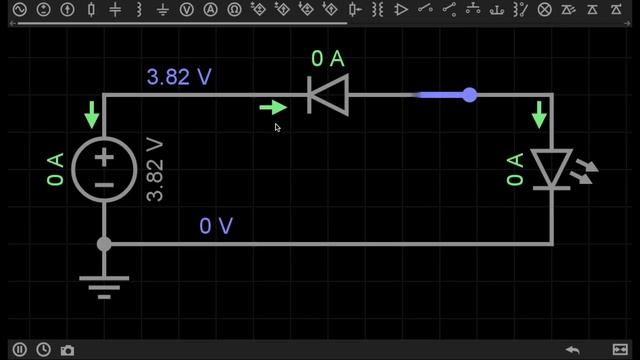Click the blue 3.82 V node label
The height and width of the screenshot is (360, 640).
click(x=179, y=77)
